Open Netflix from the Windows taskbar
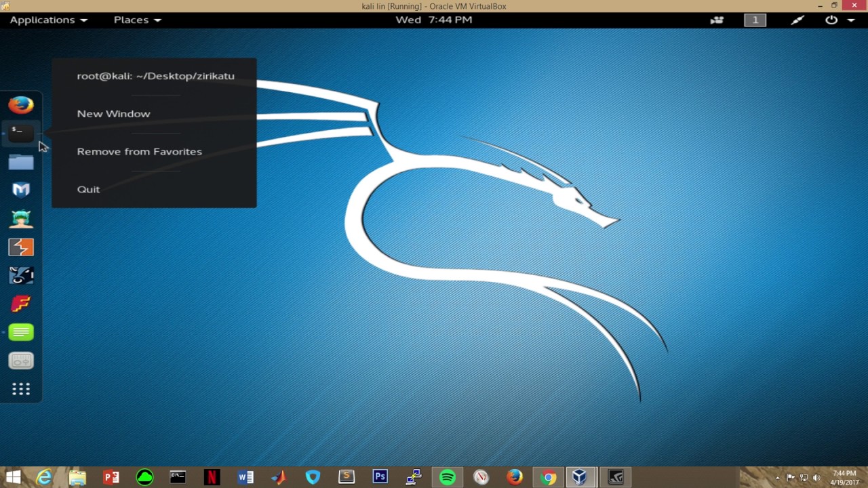Image resolution: width=868 pixels, height=488 pixels. tap(212, 477)
